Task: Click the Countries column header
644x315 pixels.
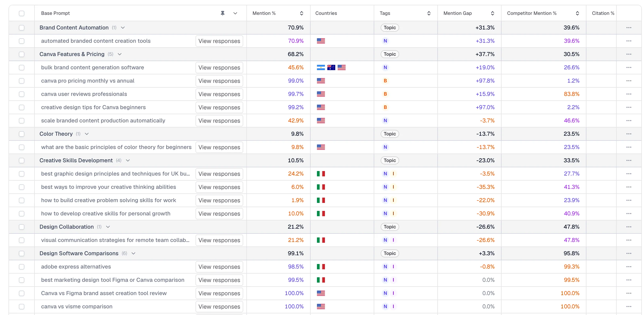Action: pos(326,13)
